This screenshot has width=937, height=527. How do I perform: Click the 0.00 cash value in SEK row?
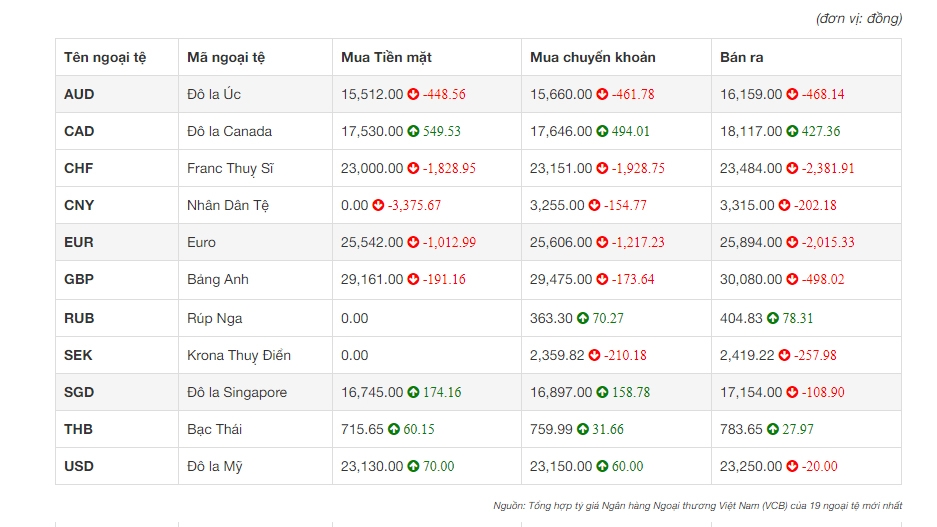click(x=354, y=355)
